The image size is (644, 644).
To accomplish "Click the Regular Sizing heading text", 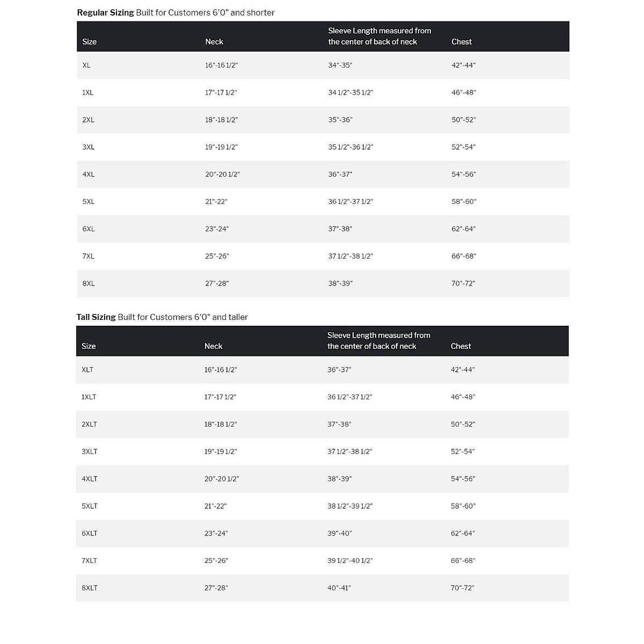I will click(x=106, y=12).
